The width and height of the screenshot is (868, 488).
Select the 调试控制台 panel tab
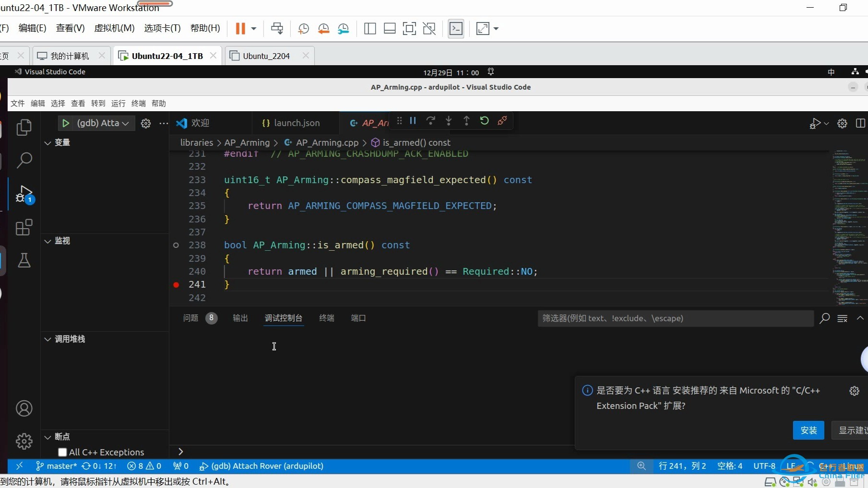pyautogui.click(x=284, y=318)
